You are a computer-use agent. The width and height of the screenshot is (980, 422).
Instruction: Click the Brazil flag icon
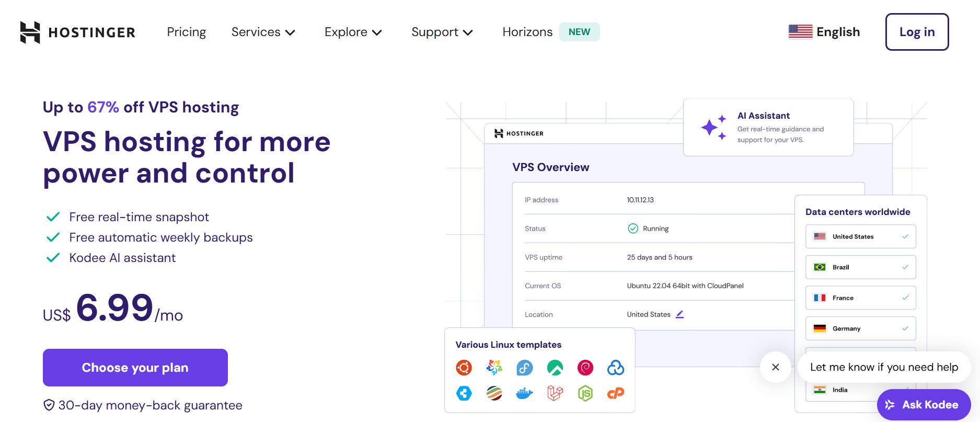[x=820, y=267]
